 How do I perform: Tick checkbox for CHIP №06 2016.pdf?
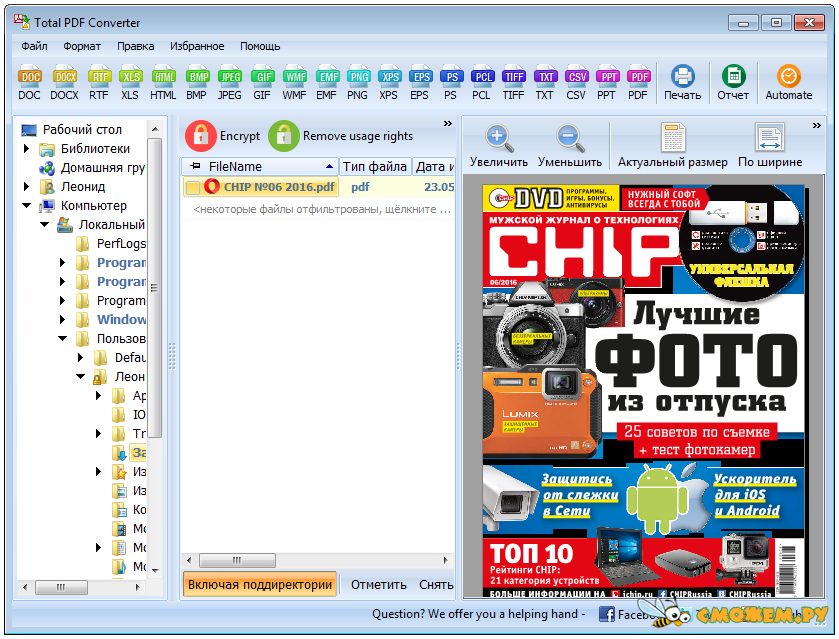point(192,188)
